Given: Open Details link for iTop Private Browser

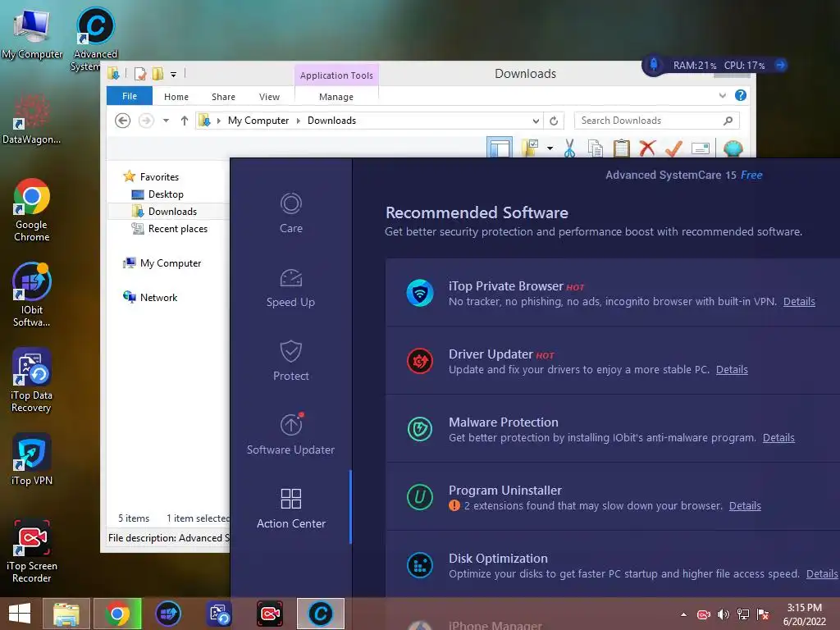Looking at the screenshot, I should click(x=799, y=302).
